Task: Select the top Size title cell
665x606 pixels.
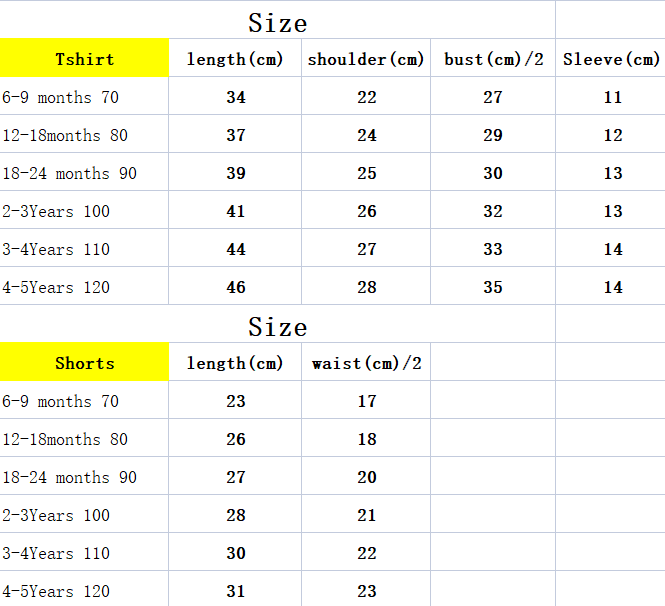Action: [x=277, y=20]
